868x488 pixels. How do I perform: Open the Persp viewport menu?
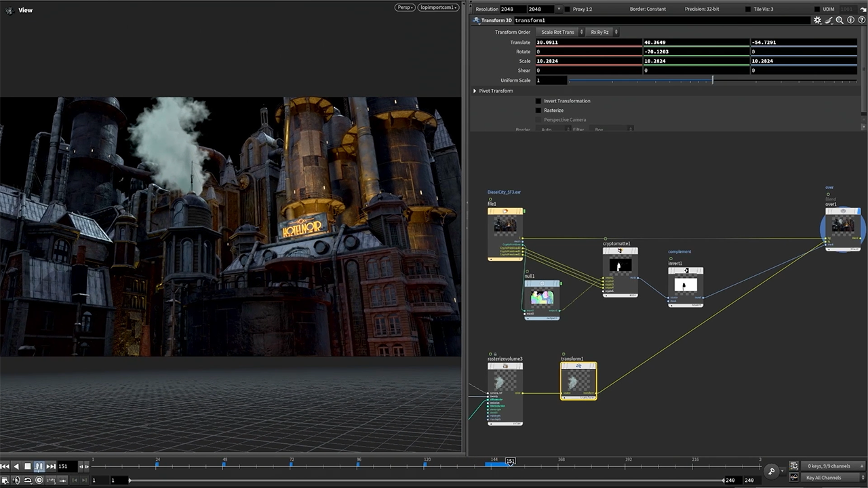[x=404, y=7]
